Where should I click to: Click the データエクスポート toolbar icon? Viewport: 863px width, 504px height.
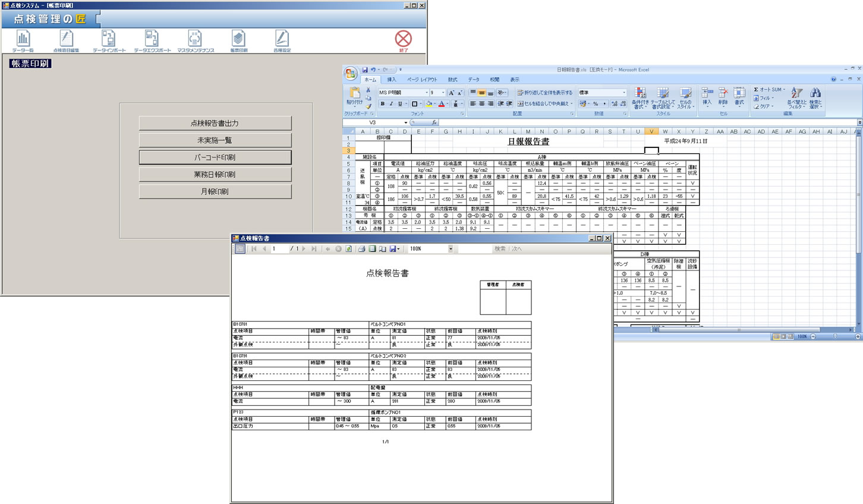click(152, 40)
